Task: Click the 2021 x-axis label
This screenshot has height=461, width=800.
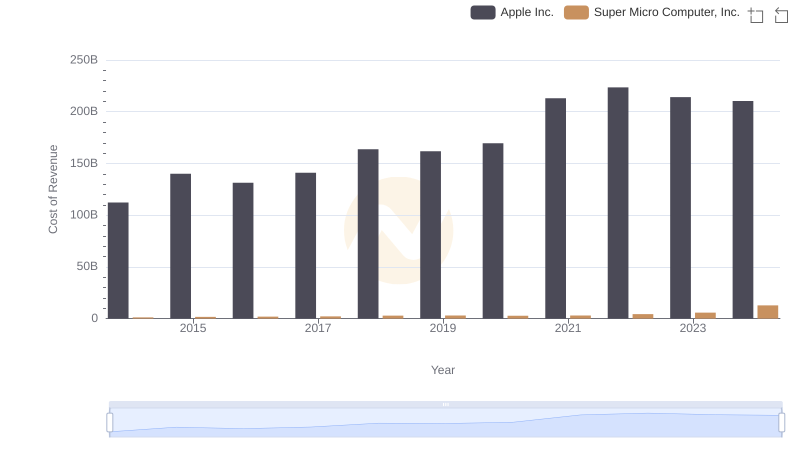Action: 568,328
